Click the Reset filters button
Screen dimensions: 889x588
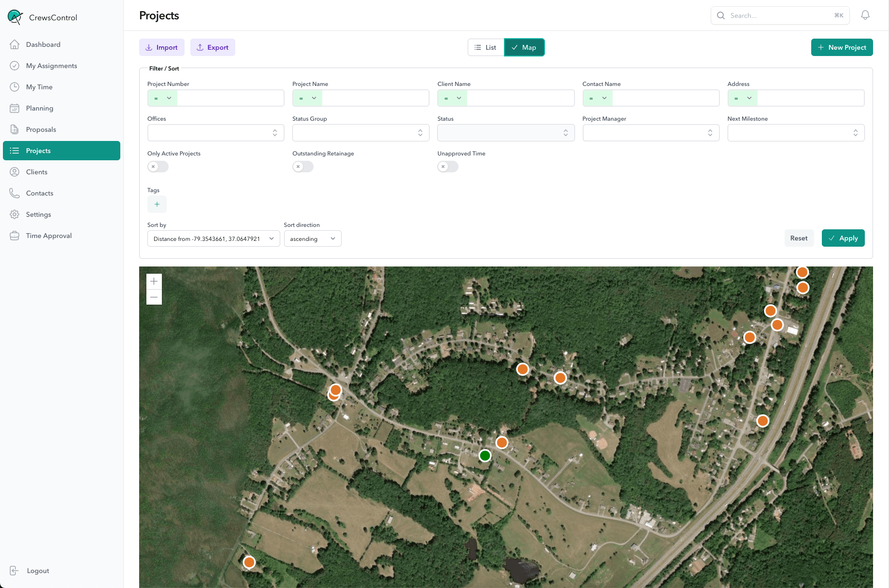pos(799,238)
